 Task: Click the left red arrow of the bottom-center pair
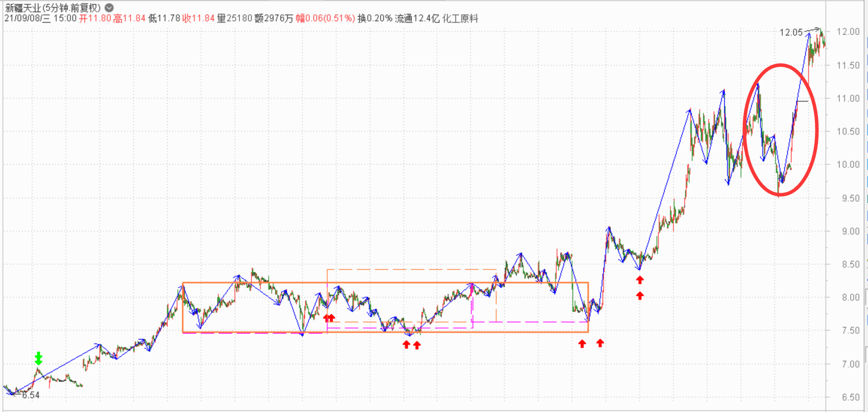tap(406, 344)
